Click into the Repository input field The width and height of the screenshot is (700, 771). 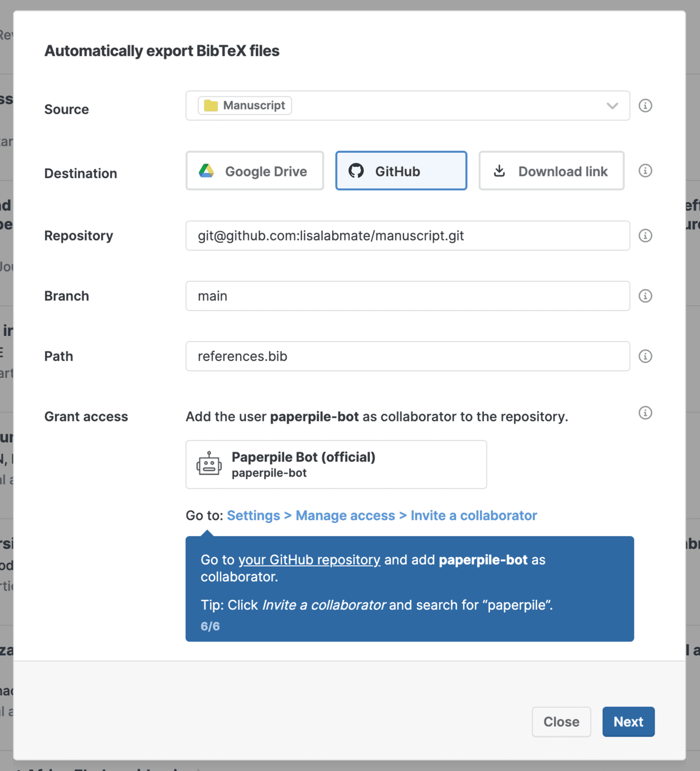pyautogui.click(x=408, y=236)
